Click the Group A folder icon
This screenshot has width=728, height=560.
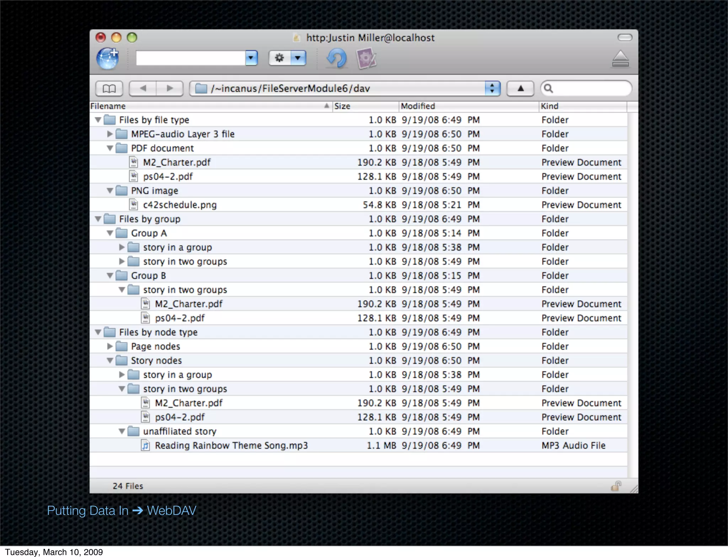(x=122, y=233)
